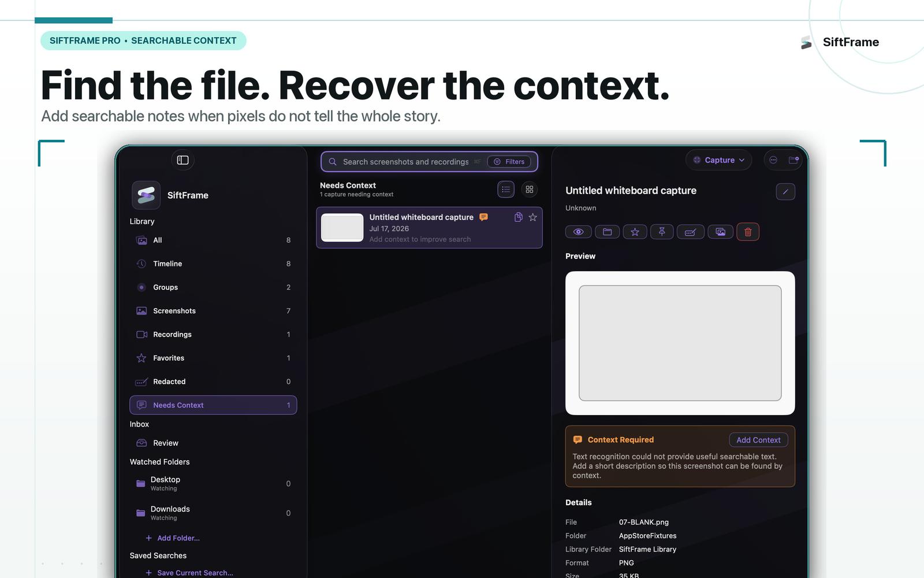Click the SiftFrame Pro Searchable Context badge

point(143,40)
